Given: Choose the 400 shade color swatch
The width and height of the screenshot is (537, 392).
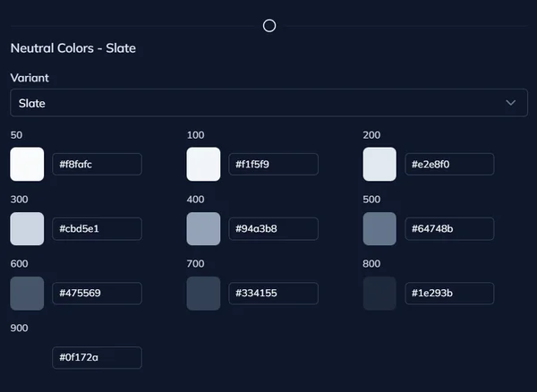Looking at the screenshot, I should coord(203,229).
